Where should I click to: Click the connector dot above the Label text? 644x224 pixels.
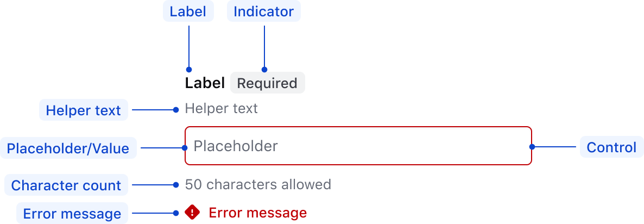[x=189, y=70]
